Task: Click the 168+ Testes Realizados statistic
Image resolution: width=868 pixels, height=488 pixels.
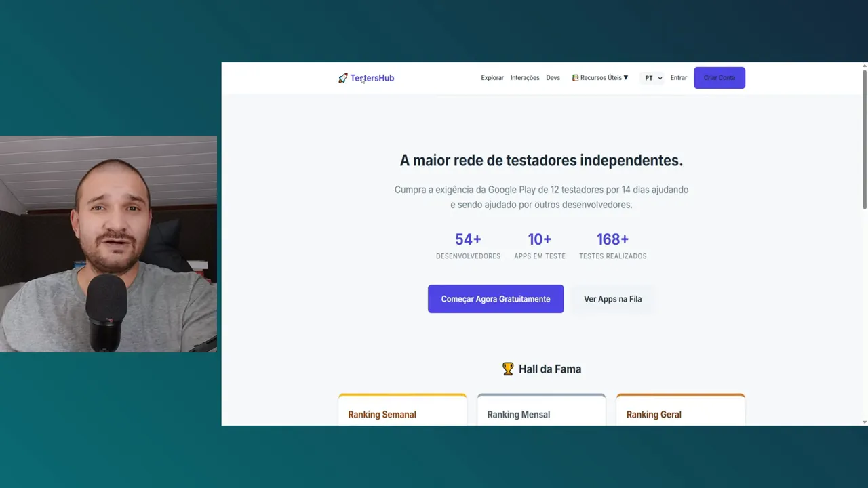Action: point(613,246)
